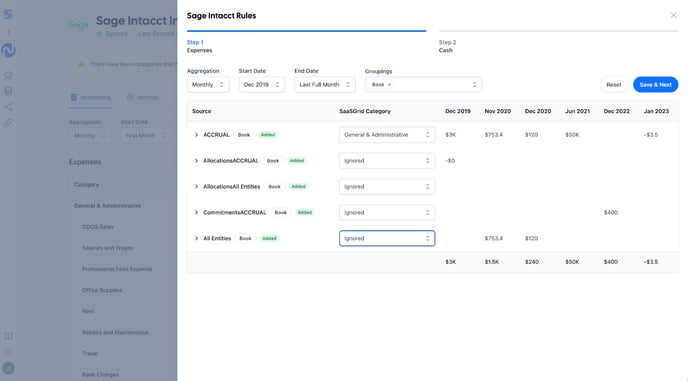Select Salaries and Wages in background list

[108, 248]
